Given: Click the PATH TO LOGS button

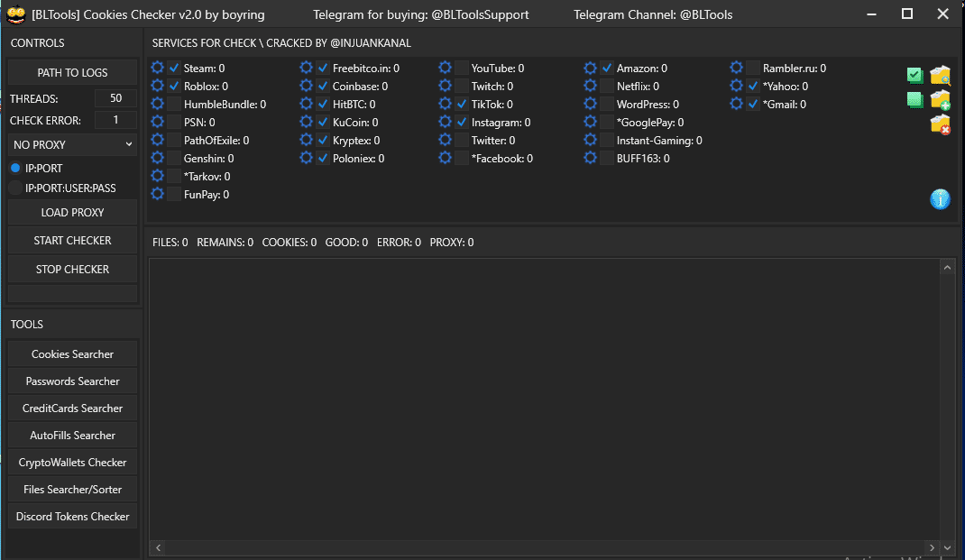Looking at the screenshot, I should 73,73.
